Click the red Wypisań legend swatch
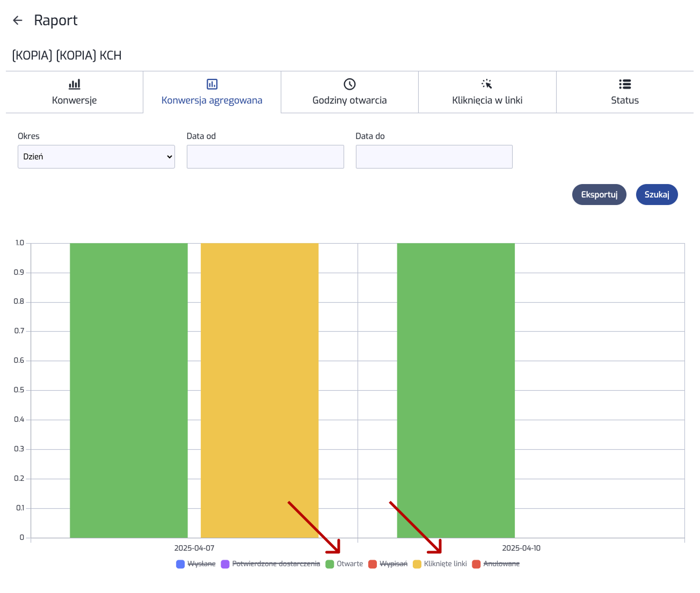The image size is (700, 593). [373, 564]
